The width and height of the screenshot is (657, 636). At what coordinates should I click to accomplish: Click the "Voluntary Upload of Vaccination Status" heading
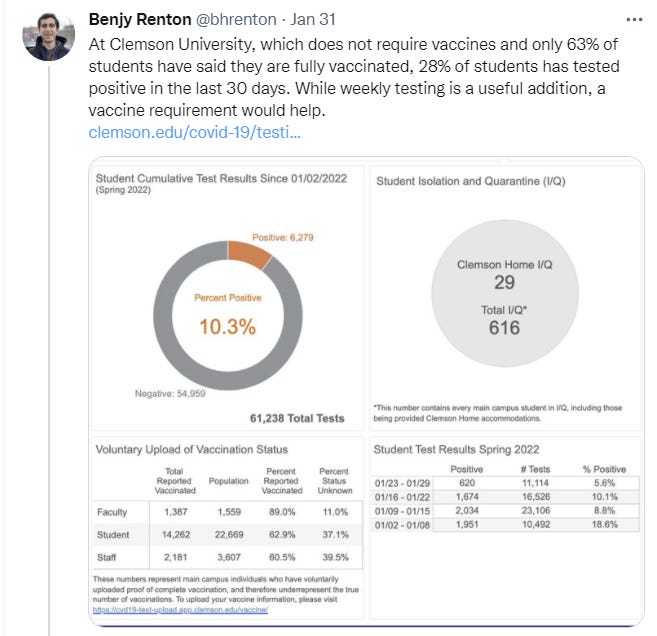tap(192, 449)
